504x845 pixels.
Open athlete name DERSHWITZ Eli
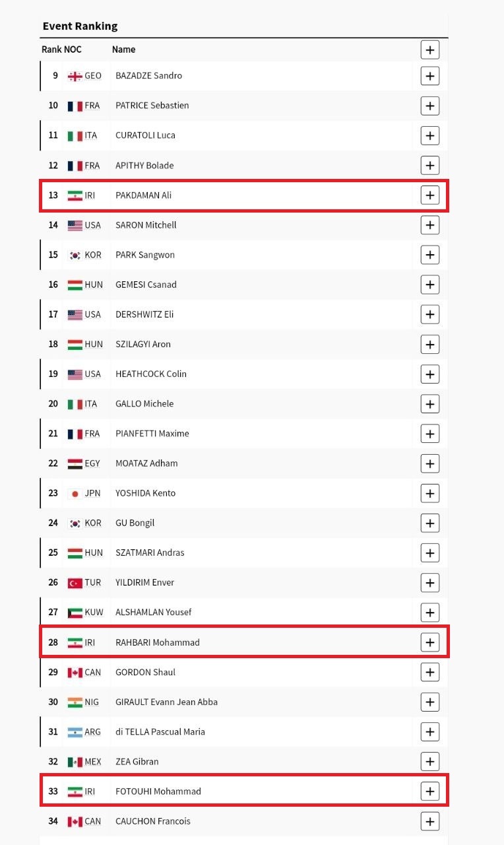(x=144, y=314)
